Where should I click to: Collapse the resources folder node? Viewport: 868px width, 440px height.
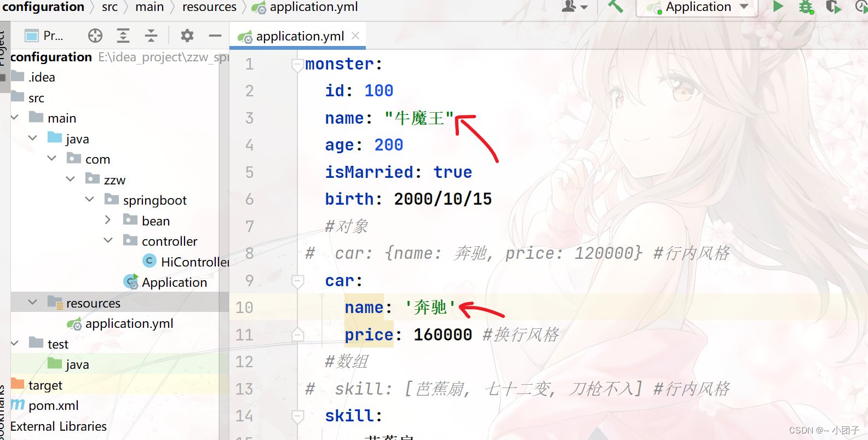(33, 302)
